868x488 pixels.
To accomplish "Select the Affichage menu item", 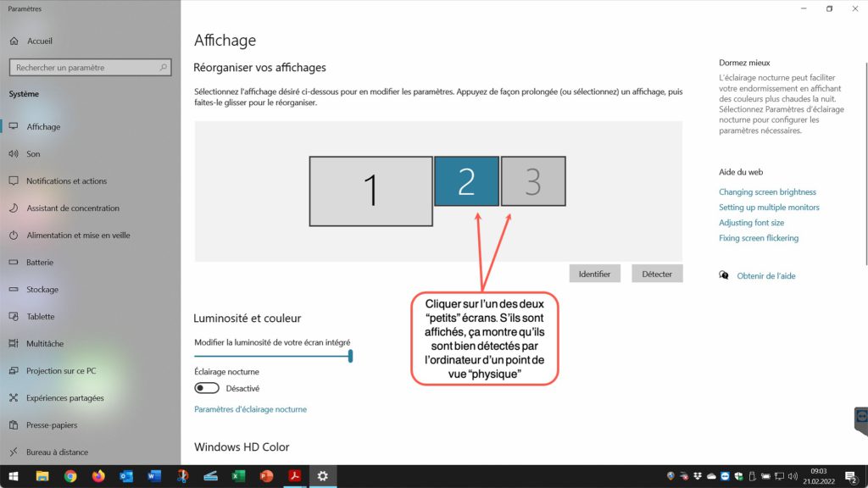I will point(43,127).
